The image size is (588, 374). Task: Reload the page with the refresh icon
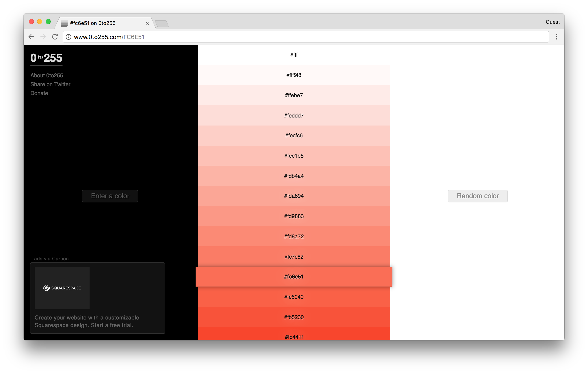55,37
